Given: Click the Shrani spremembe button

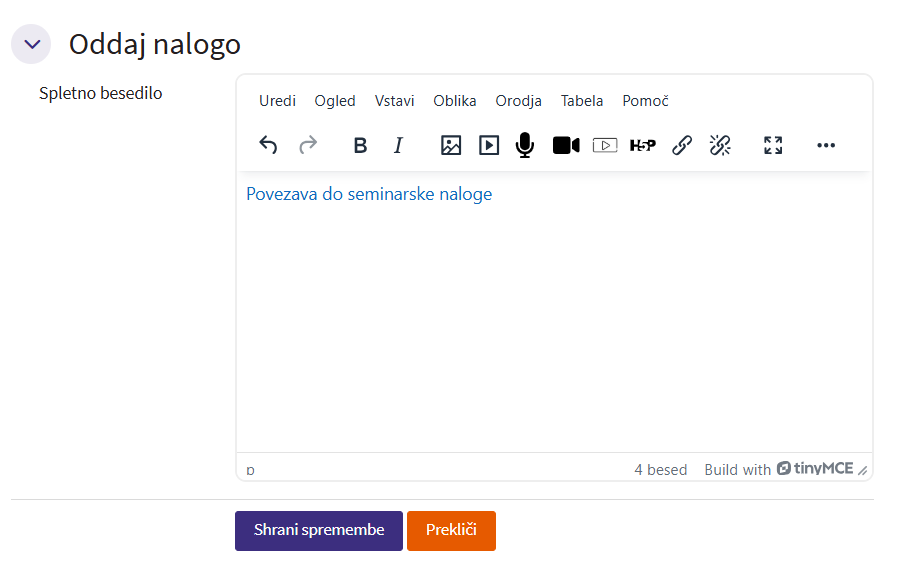Looking at the screenshot, I should [319, 531].
